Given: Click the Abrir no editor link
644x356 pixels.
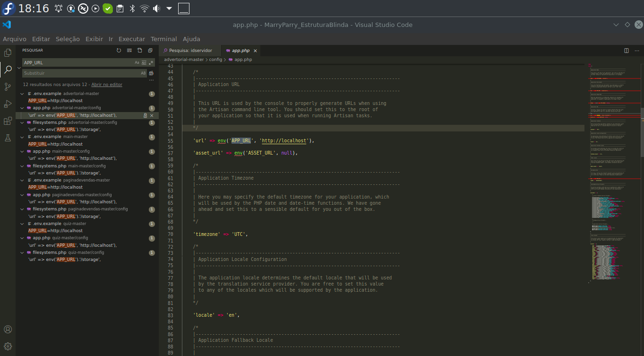Looking at the screenshot, I should tap(107, 85).
